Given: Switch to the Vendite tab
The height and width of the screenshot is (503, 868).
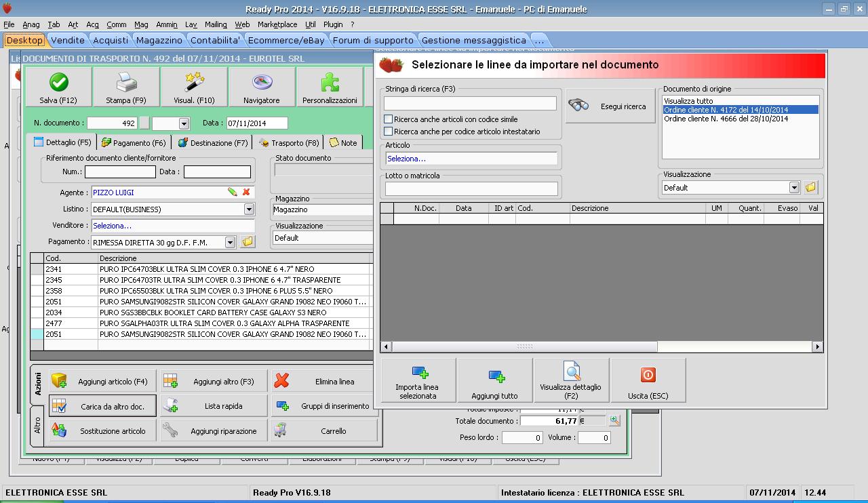Looking at the screenshot, I should tap(68, 40).
